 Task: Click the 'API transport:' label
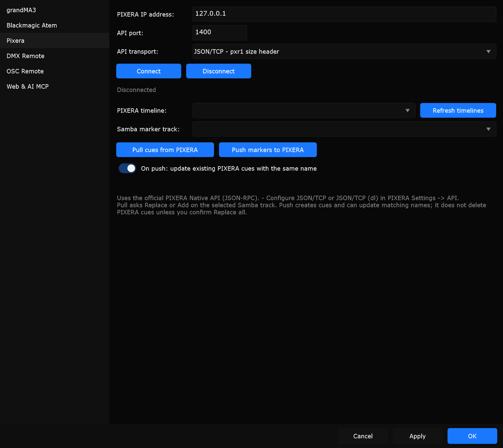[x=138, y=52]
